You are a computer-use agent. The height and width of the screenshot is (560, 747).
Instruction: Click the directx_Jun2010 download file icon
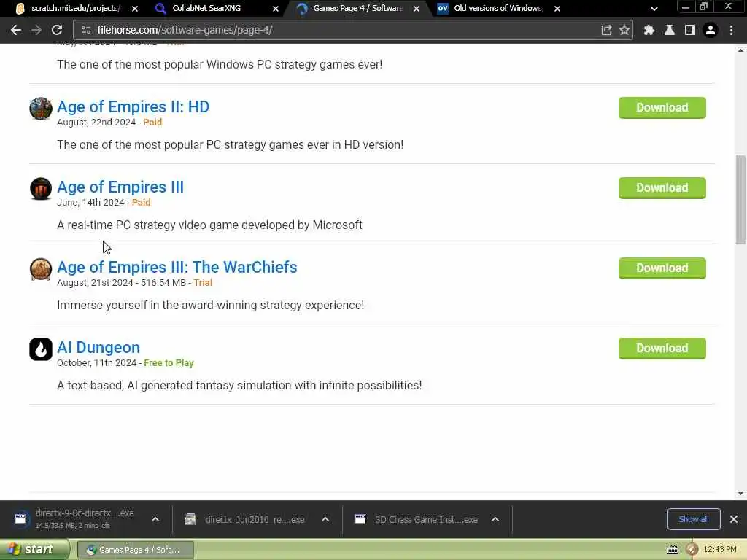[190, 519]
